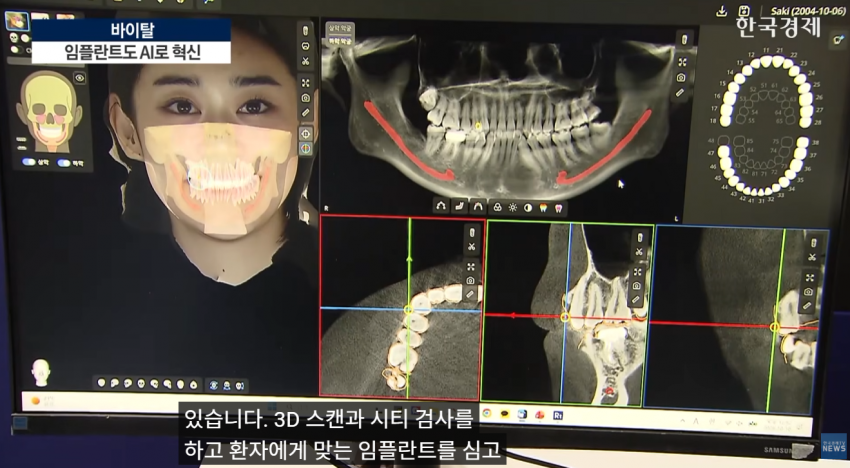Screen dimensions: 850x468
Task: Toggle skull diagram visibility eye icon
Action: pos(80,78)
